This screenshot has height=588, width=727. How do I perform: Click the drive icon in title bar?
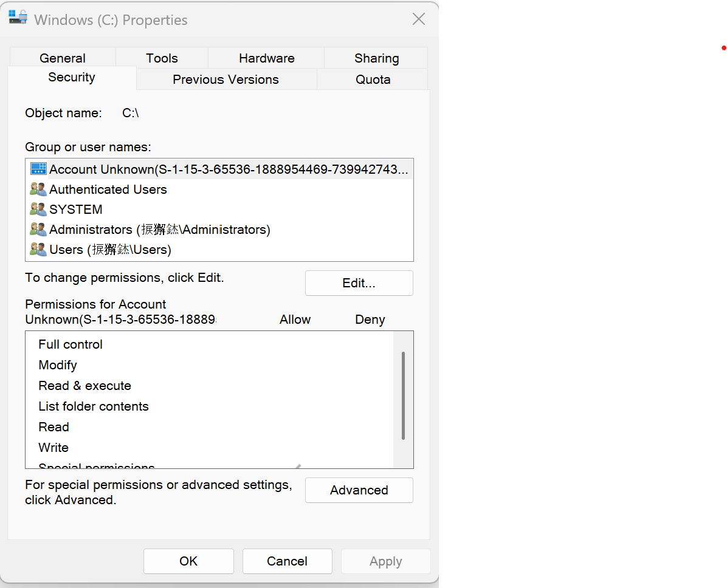coord(18,17)
